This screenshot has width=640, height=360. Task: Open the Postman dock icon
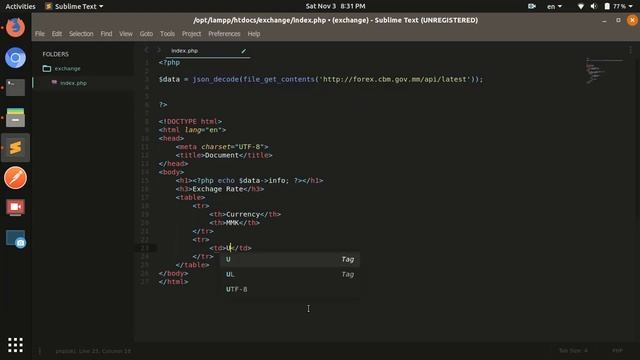click(x=15, y=178)
